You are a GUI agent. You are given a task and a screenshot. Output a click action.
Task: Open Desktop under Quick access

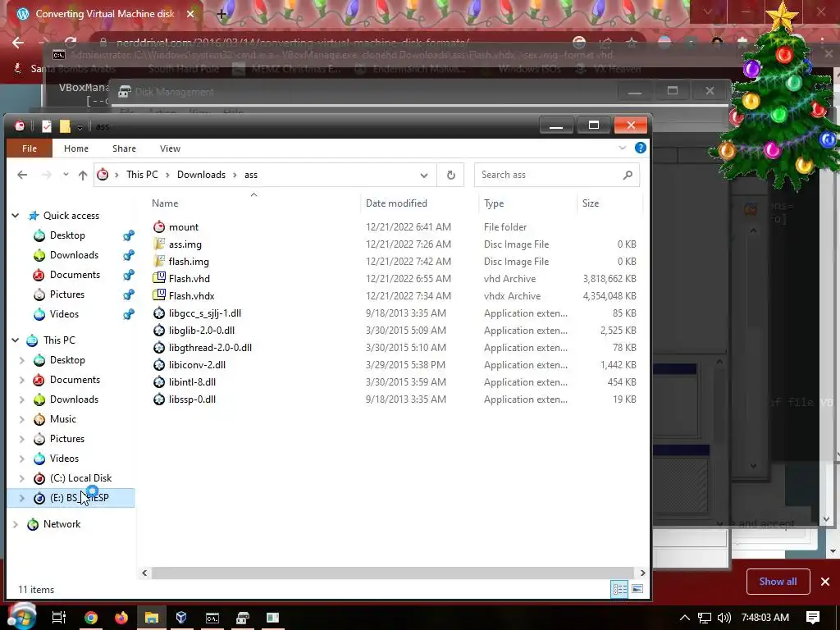(67, 235)
